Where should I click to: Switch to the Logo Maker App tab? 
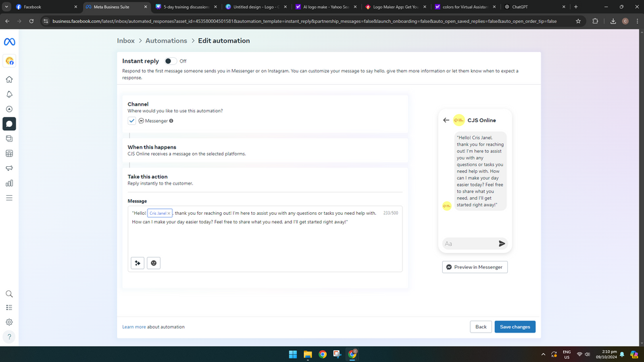click(396, 7)
